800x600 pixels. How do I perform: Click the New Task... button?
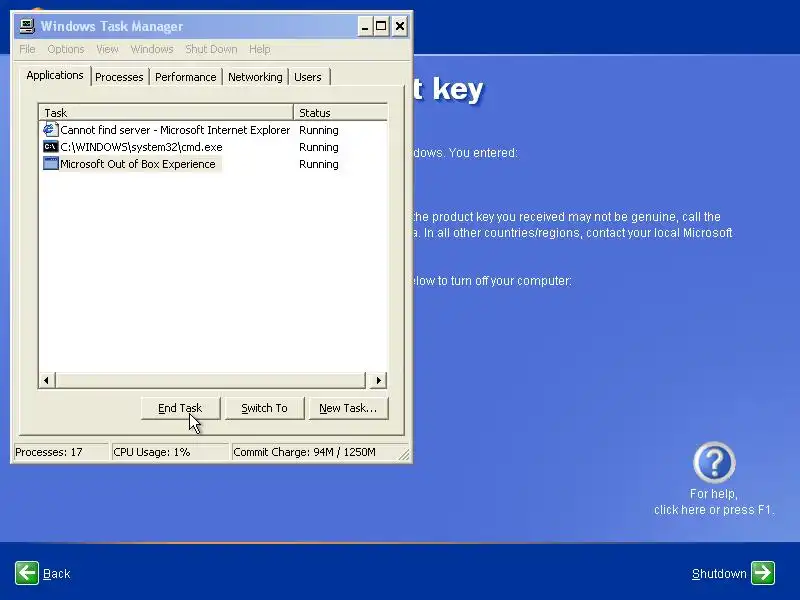pos(348,408)
